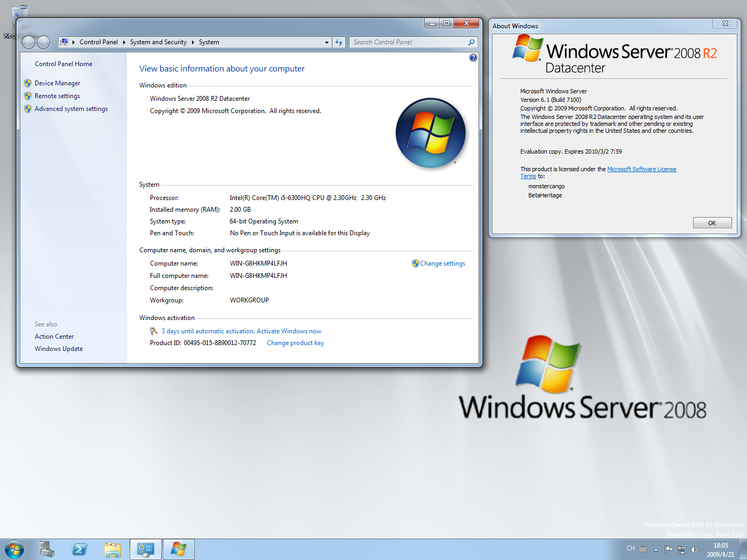Click 'Version 6.1 (Build 7100)' text
Image resolution: width=747 pixels, height=560 pixels.
pos(551,100)
